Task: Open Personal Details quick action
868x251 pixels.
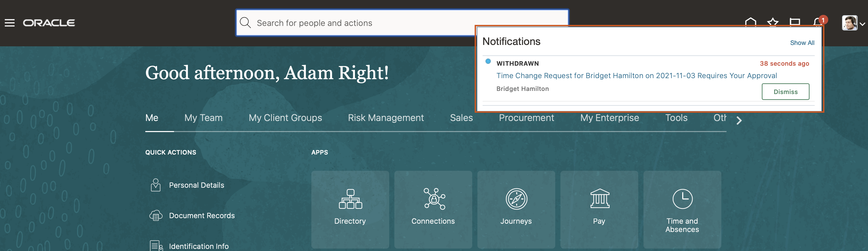Action: (x=196, y=185)
